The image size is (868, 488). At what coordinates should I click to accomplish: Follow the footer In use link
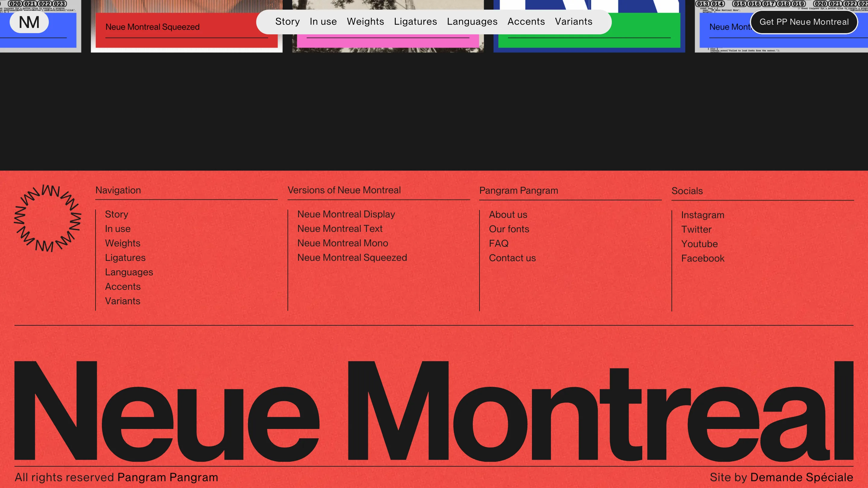point(118,229)
